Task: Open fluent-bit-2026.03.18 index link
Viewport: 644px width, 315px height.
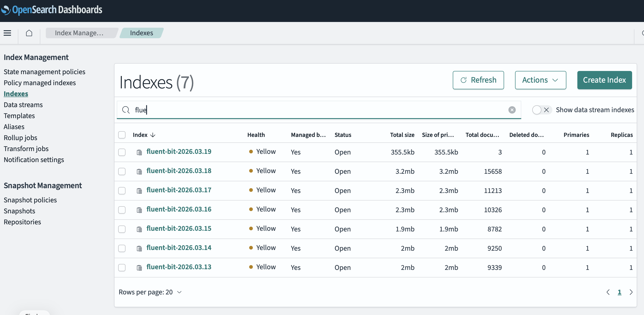Action: pos(179,171)
